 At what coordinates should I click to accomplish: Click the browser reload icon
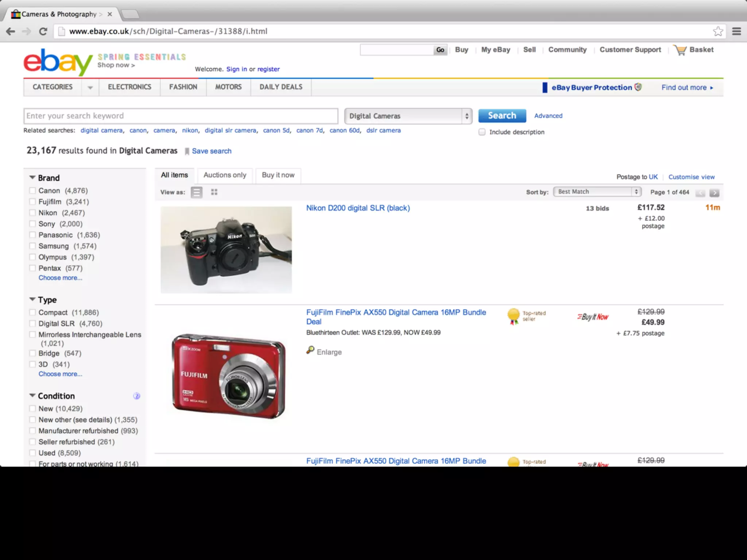[43, 31]
